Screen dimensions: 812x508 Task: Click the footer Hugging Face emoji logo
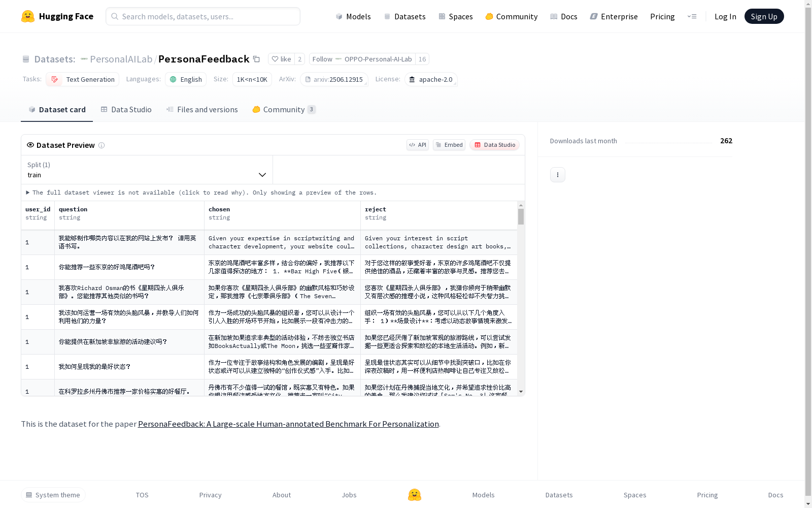(415, 495)
